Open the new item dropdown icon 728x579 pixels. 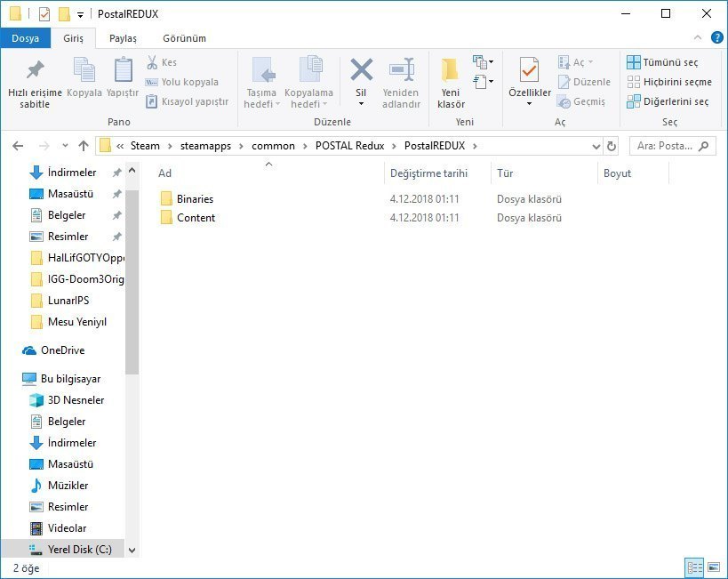(483, 61)
